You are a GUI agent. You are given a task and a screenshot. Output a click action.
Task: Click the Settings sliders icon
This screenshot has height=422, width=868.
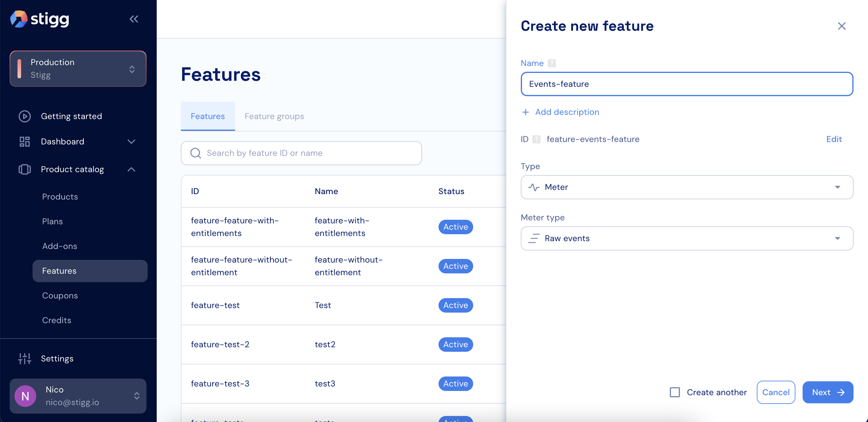(x=25, y=358)
